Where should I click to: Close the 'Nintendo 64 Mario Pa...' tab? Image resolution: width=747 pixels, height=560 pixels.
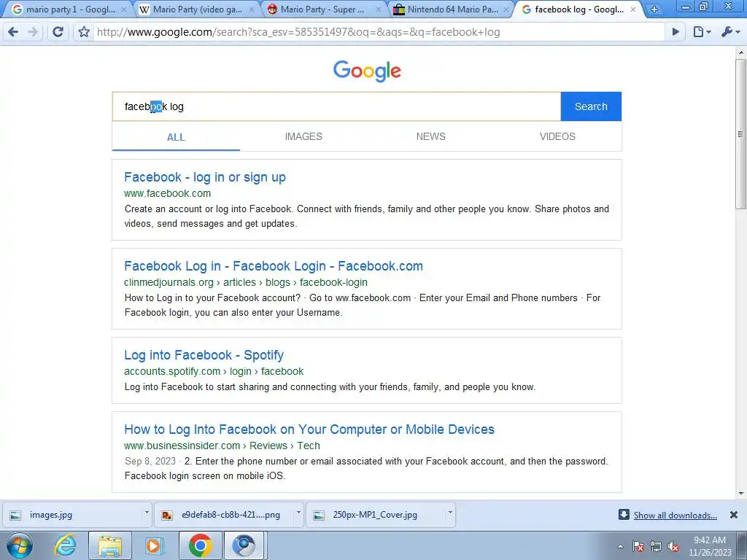506,9
